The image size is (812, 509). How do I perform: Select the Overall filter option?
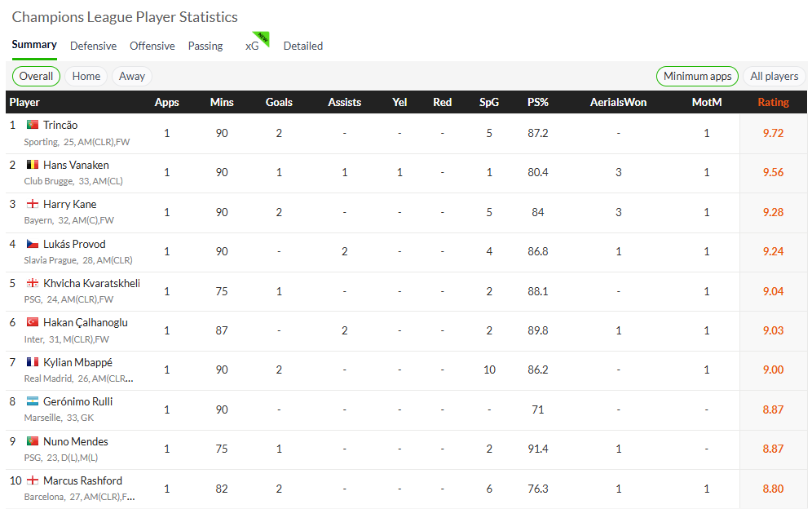click(36, 77)
